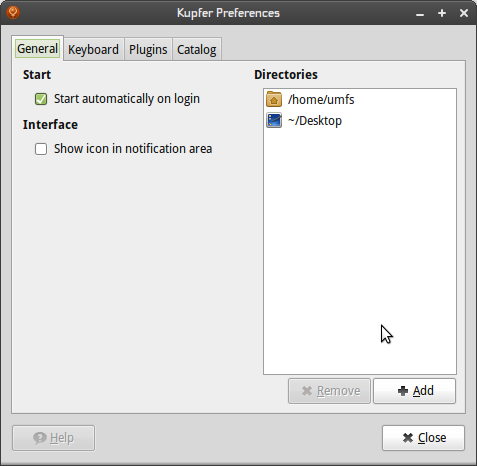This screenshot has width=477, height=466.
Task: Minimize the Kupfer Preferences window
Action: pyautogui.click(x=420, y=14)
